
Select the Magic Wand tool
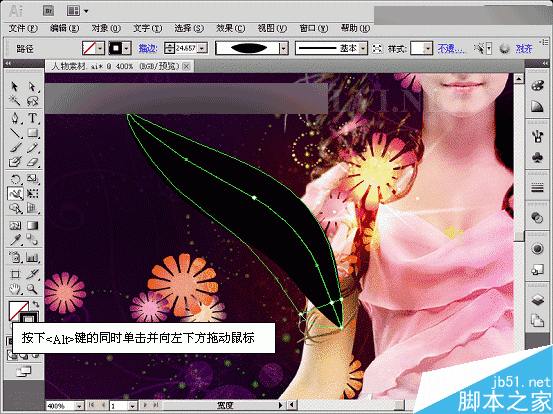pyautogui.click(x=14, y=102)
